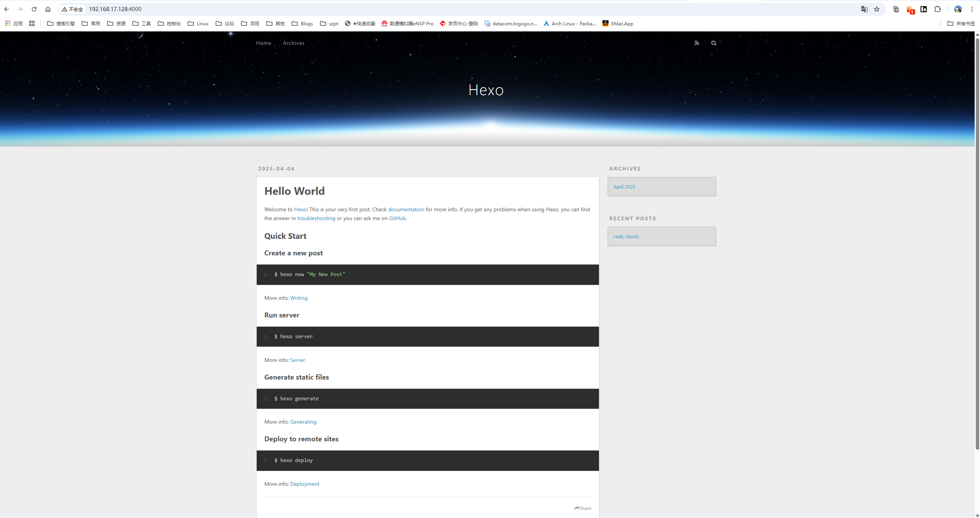
Task: Click the scrollbar down arrow
Action: (x=977, y=515)
